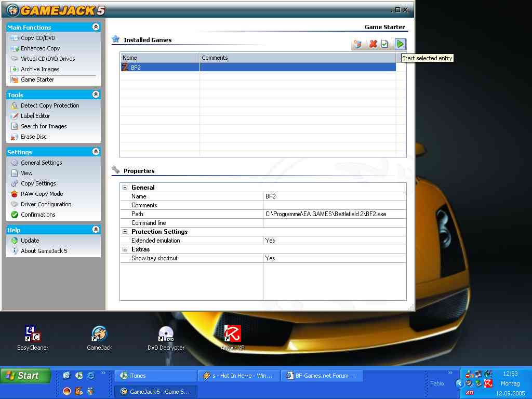Select the BF2 entry in Installed Games
This screenshot has height=399, width=532.
(258, 67)
